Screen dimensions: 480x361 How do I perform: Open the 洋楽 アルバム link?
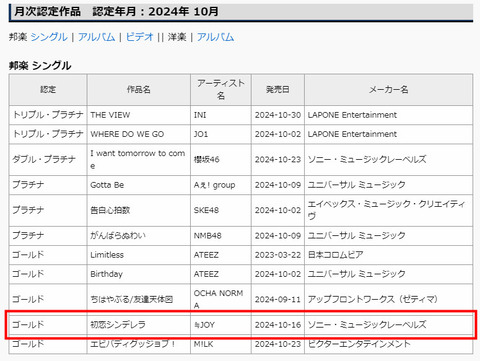(x=215, y=37)
